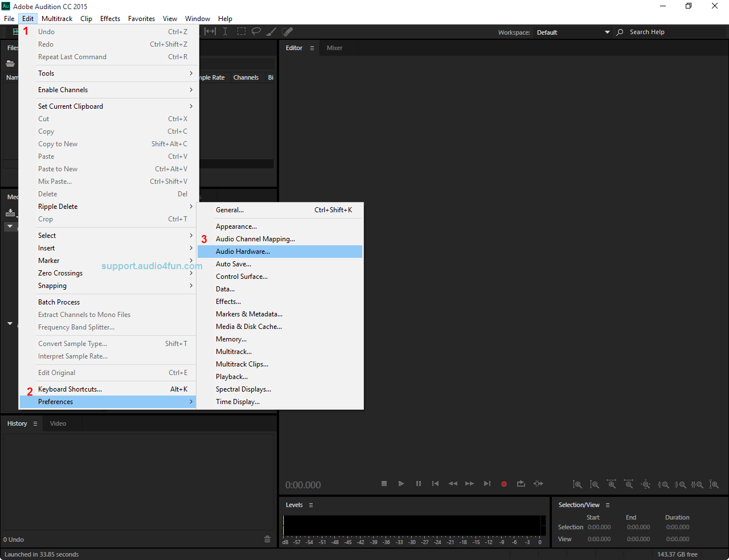This screenshot has width=729, height=560.
Task: Toggle Skip Selection button
Action: (x=538, y=484)
